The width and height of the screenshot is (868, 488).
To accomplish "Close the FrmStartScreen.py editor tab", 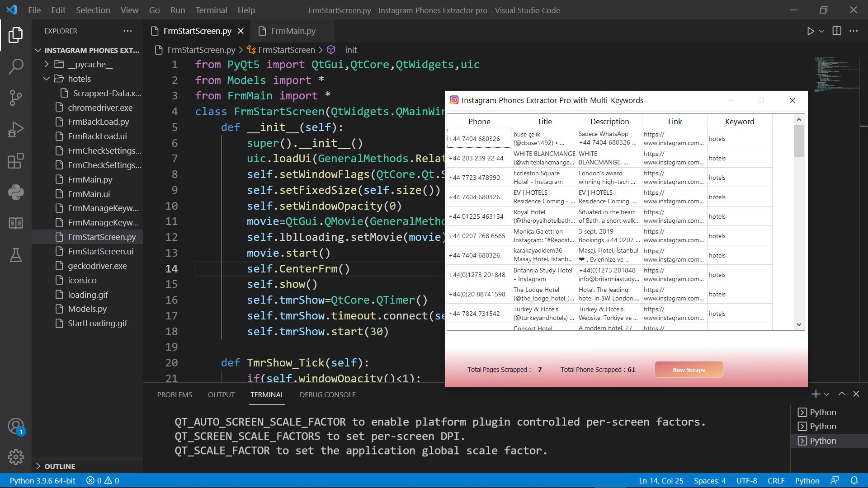I will point(241,31).
